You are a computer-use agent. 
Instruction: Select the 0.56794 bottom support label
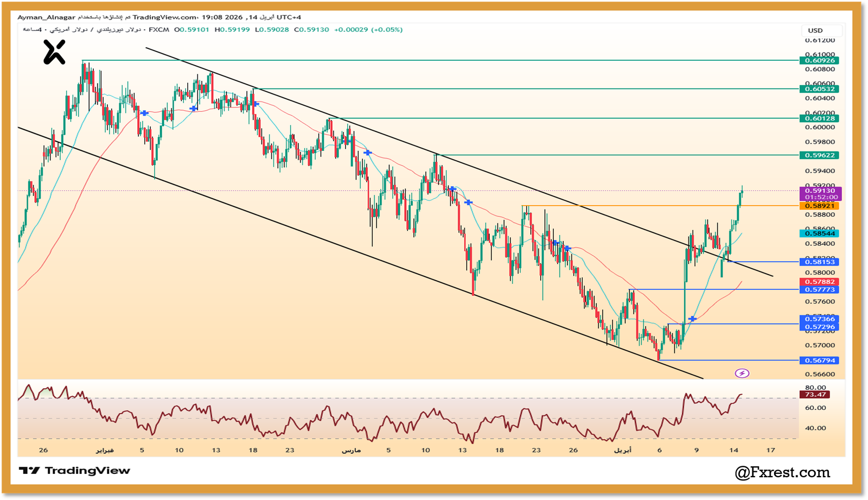[819, 360]
